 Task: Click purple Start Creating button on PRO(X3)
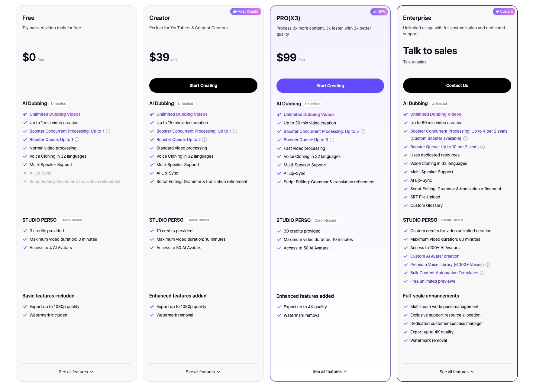click(x=330, y=86)
